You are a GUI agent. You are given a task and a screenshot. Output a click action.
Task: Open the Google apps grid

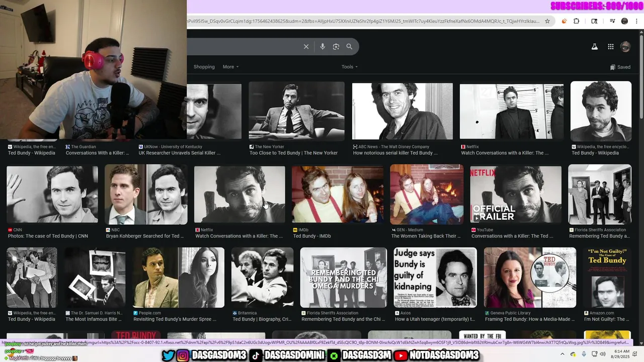(610, 47)
